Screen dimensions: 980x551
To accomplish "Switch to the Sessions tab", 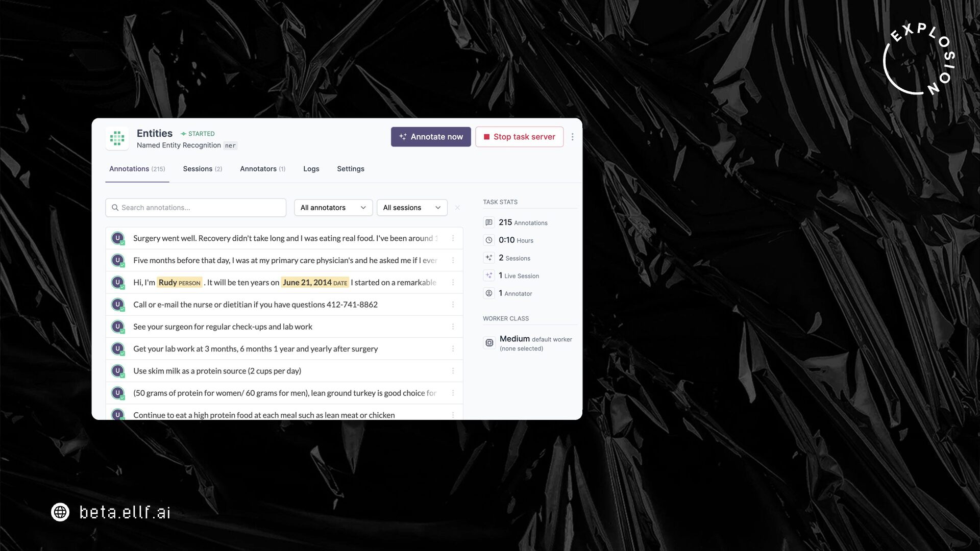I will click(x=203, y=169).
